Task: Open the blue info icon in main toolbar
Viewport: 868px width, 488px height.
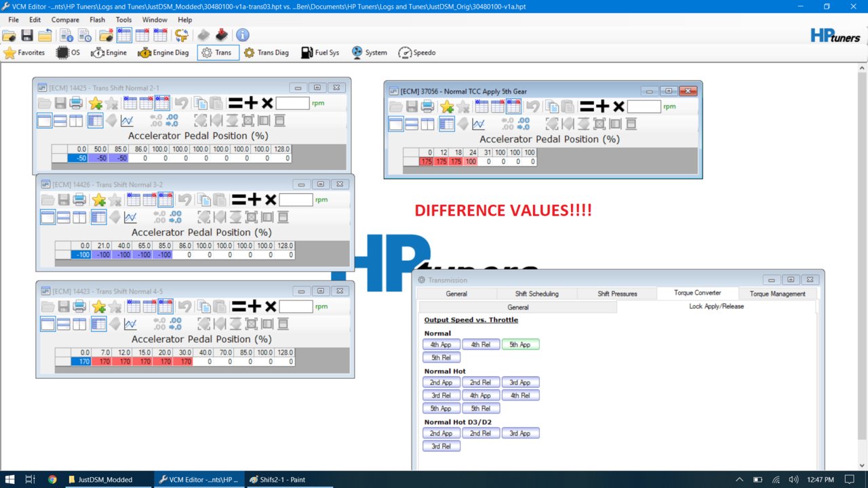Action: point(242,35)
